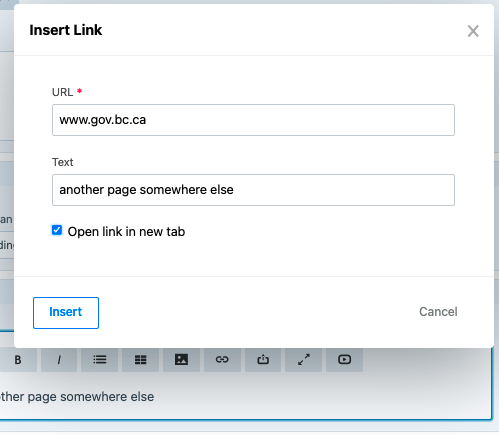The image size is (499, 435).
Task: Uncheck Open link in new tab
Action: click(57, 230)
